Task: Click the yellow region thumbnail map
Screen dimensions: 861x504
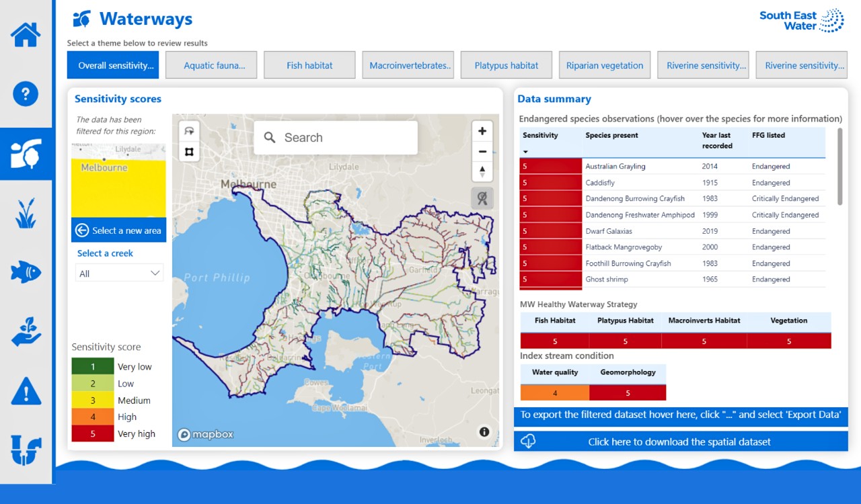Action: (x=118, y=180)
